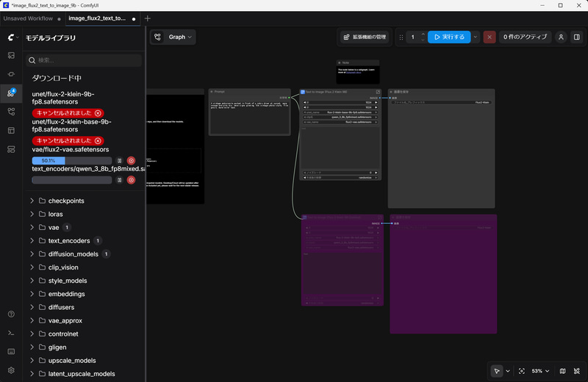Open Subgraph docs link in Note
Viewport: 588px width, 382px height.
[x=354, y=72]
